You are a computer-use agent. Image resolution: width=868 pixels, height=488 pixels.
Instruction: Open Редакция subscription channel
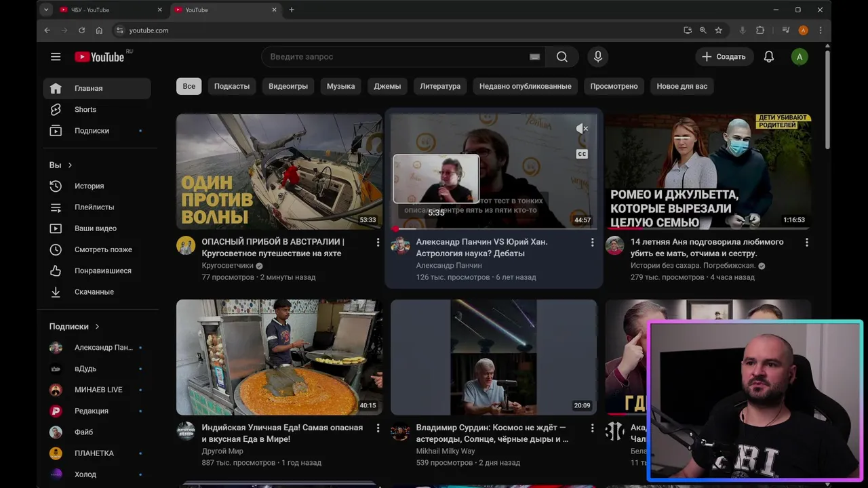tap(97, 411)
